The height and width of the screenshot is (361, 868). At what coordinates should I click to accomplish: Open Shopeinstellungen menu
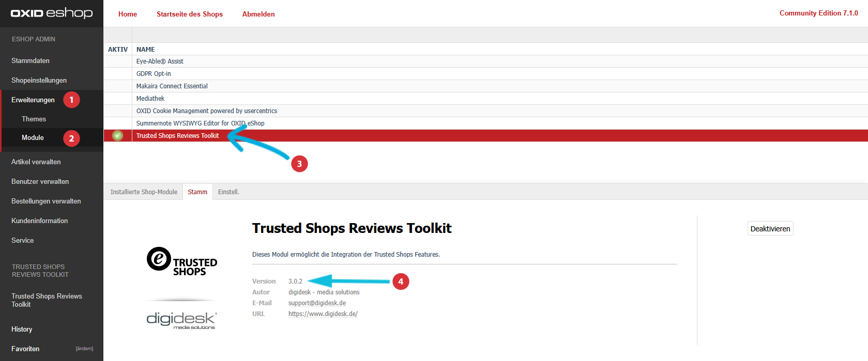pyautogui.click(x=39, y=80)
